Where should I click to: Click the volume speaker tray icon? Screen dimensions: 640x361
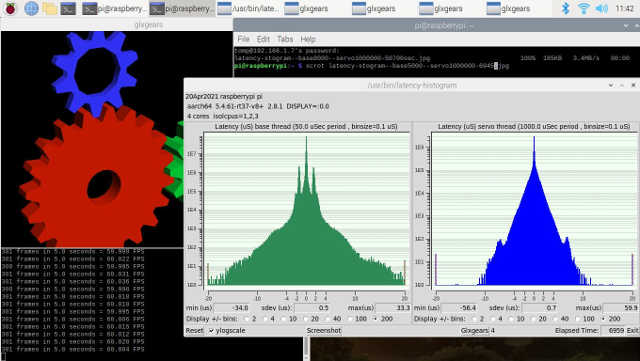(x=602, y=8)
